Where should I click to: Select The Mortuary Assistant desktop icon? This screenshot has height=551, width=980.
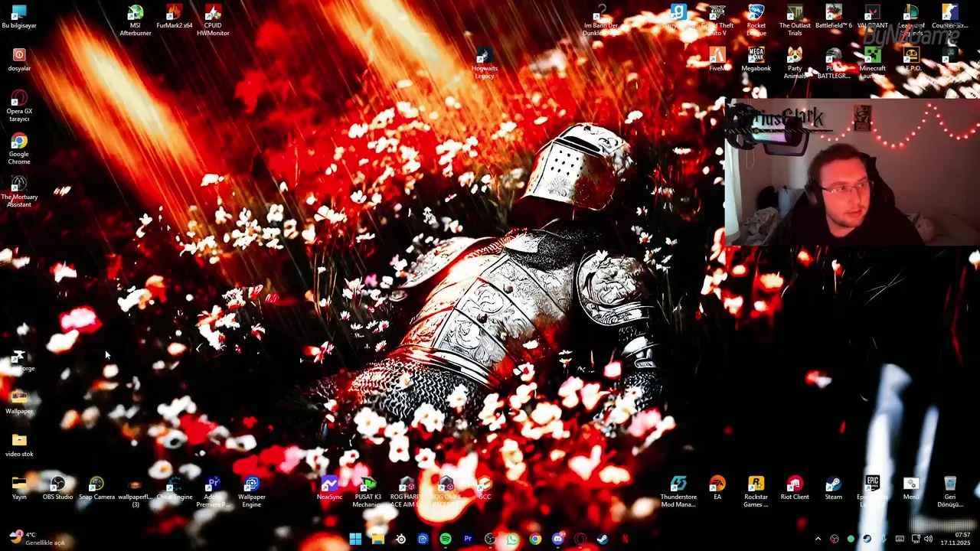19,192
